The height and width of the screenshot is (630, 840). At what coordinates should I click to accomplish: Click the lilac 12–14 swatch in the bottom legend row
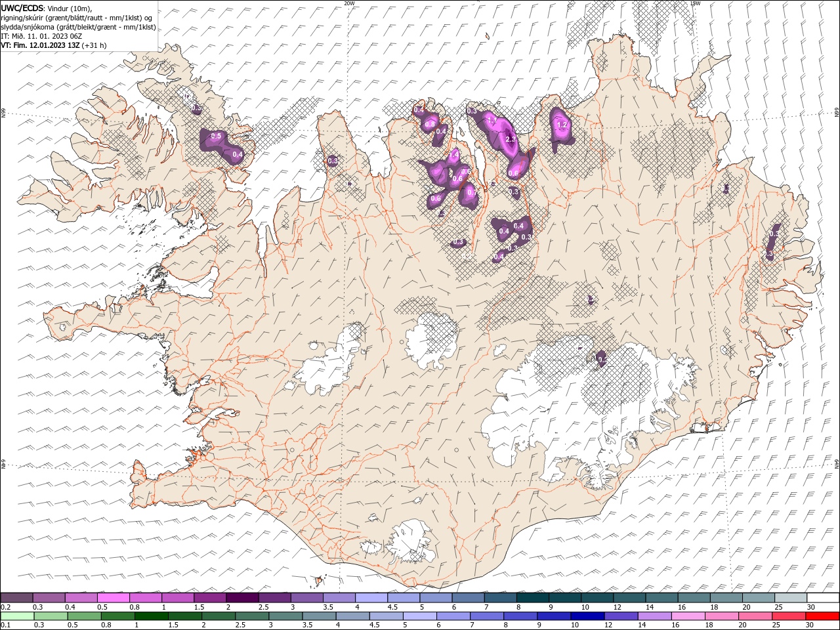(x=620, y=616)
